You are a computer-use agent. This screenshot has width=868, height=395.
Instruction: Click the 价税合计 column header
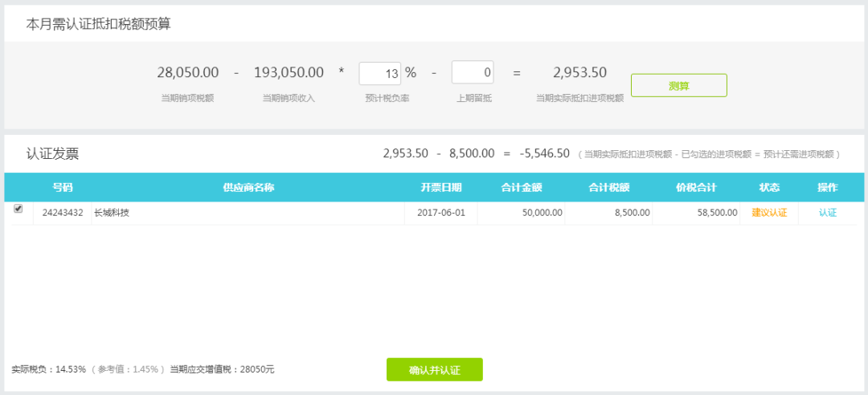pos(696,188)
